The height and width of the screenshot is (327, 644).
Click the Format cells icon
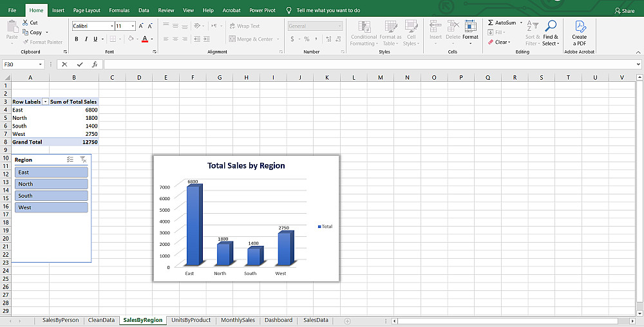(x=470, y=26)
